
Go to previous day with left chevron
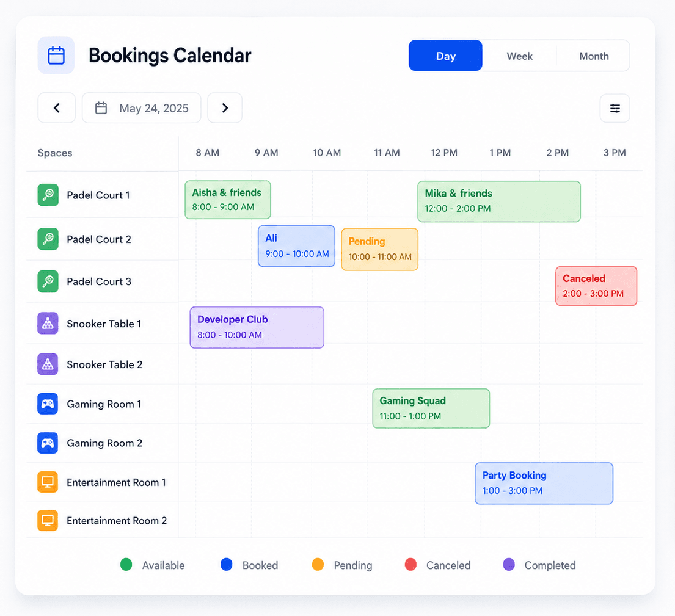56,108
